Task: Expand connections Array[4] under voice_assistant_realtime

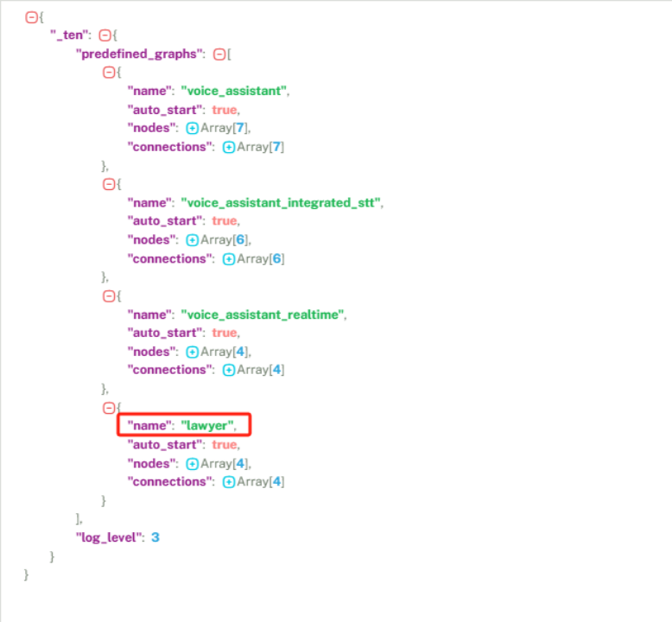Action: point(229,370)
